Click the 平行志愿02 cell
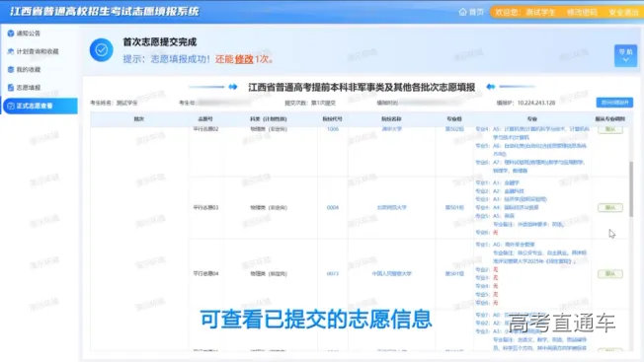The width and height of the screenshot is (644, 362). pos(205,129)
